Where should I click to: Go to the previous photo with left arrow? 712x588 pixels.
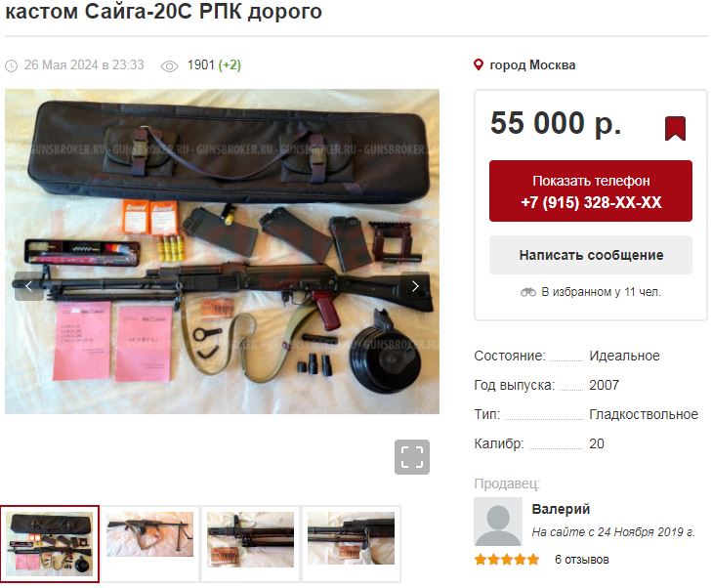coord(29,286)
